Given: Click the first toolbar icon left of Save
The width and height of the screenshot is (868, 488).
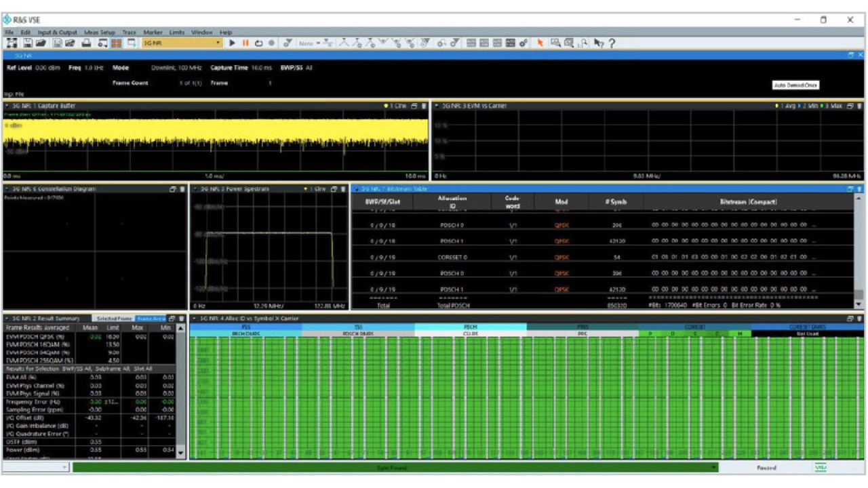Looking at the screenshot, I should tap(12, 43).
